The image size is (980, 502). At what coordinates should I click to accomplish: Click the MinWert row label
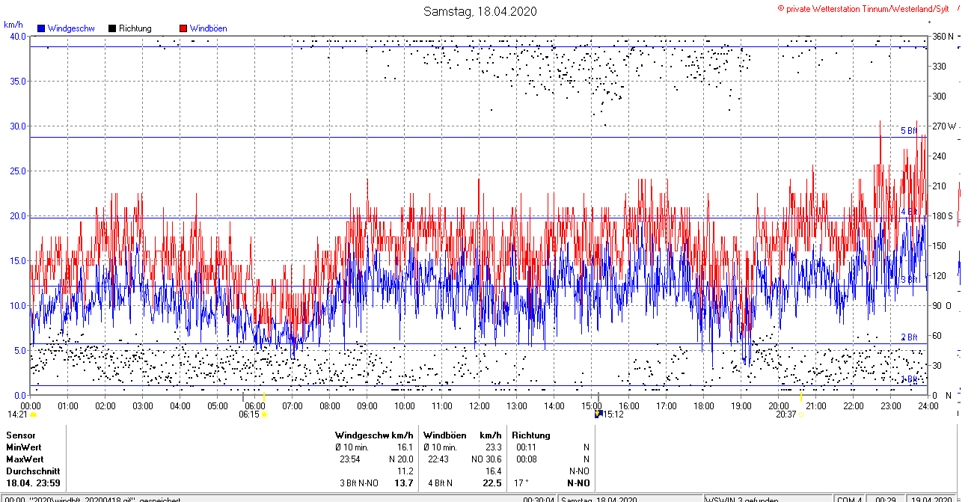click(24, 447)
